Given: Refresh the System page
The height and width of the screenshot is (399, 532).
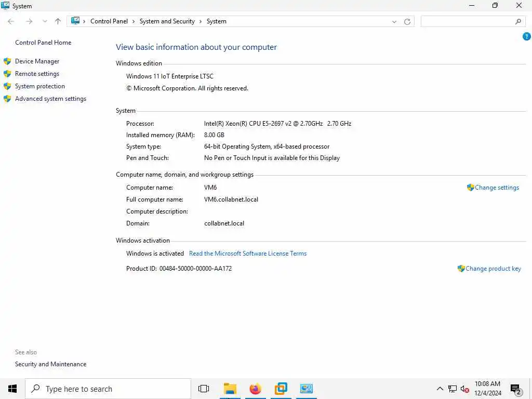Looking at the screenshot, I should click(x=407, y=22).
